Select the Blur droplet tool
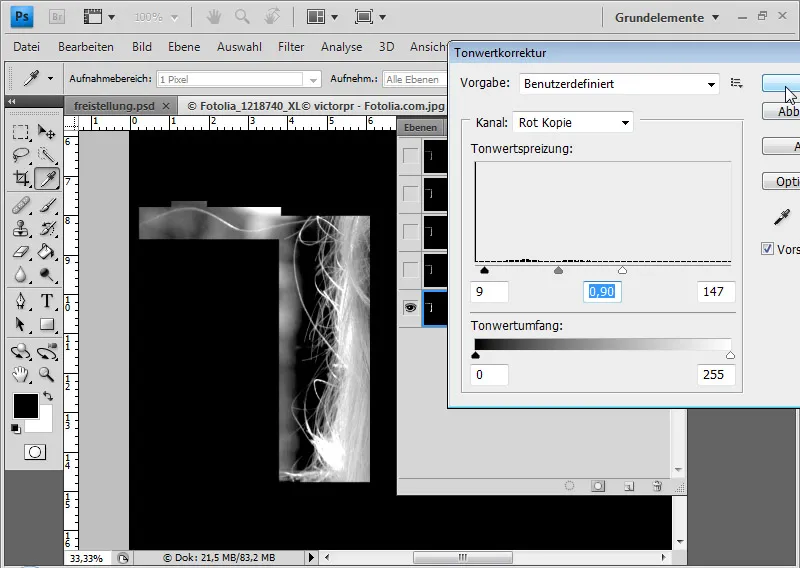 [x=20, y=275]
